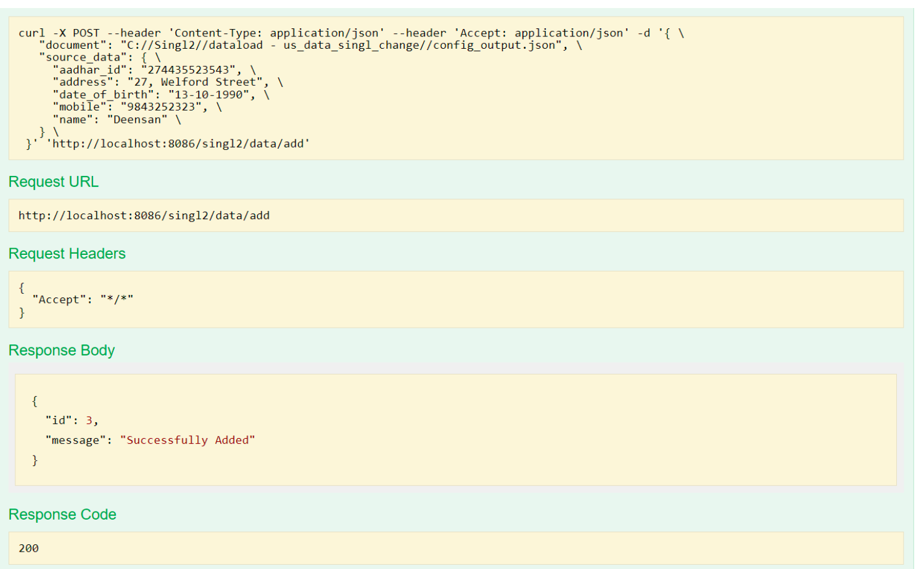Viewport: 924px width, 569px height.
Task: Click the Response Body heading
Action: click(x=62, y=351)
